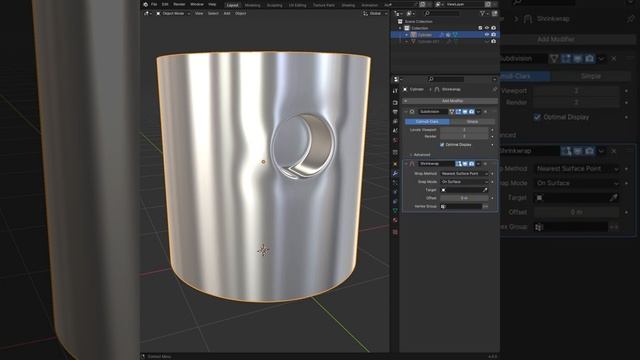Open the Render menu
The width and height of the screenshot is (640, 360).
(x=179, y=4)
